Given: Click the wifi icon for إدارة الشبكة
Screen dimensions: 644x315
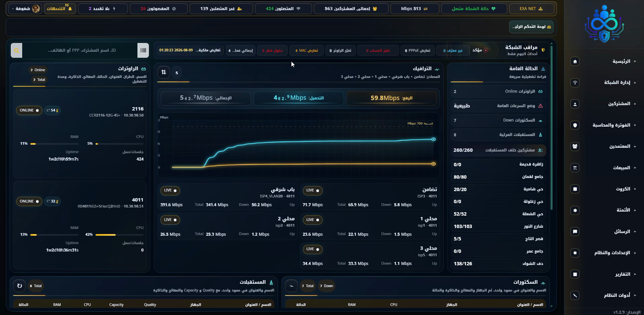Looking at the screenshot, I should coord(575,83).
